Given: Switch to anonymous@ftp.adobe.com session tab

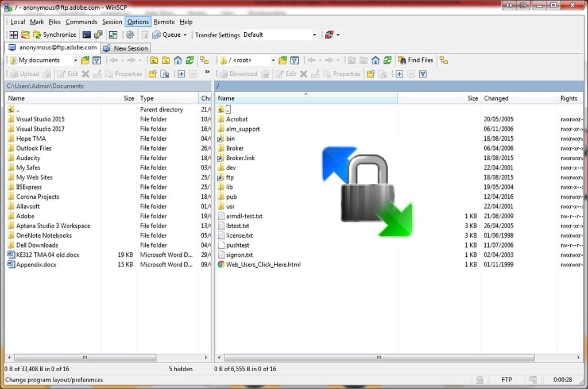Looking at the screenshot, I should point(53,48).
